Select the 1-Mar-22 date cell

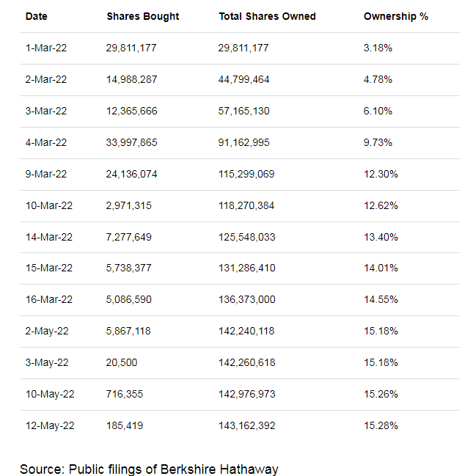[x=45, y=48]
